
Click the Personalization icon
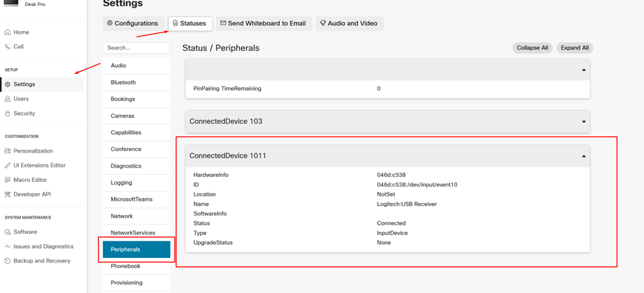(8, 151)
